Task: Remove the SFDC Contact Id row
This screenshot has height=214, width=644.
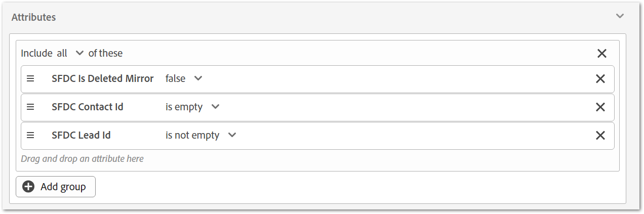Action: pyautogui.click(x=600, y=107)
